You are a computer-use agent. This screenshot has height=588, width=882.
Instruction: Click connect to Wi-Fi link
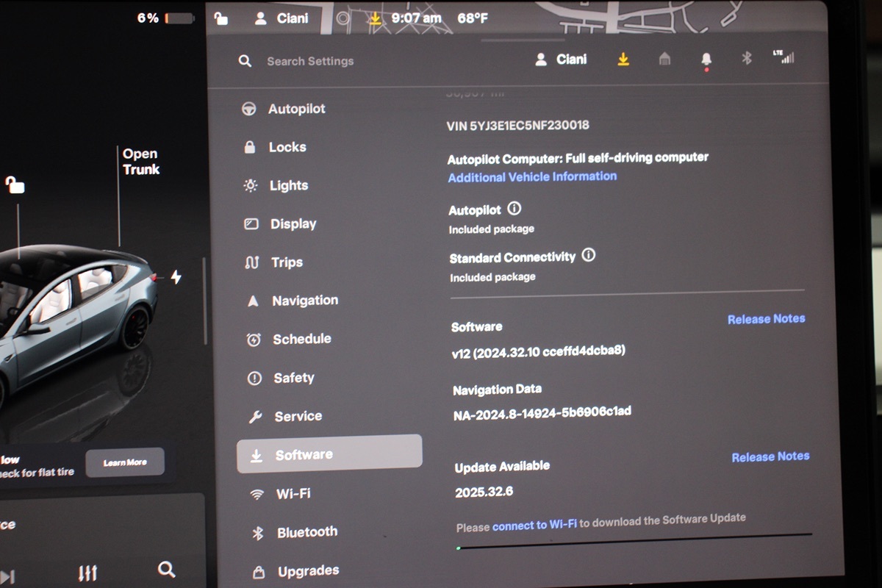point(534,526)
